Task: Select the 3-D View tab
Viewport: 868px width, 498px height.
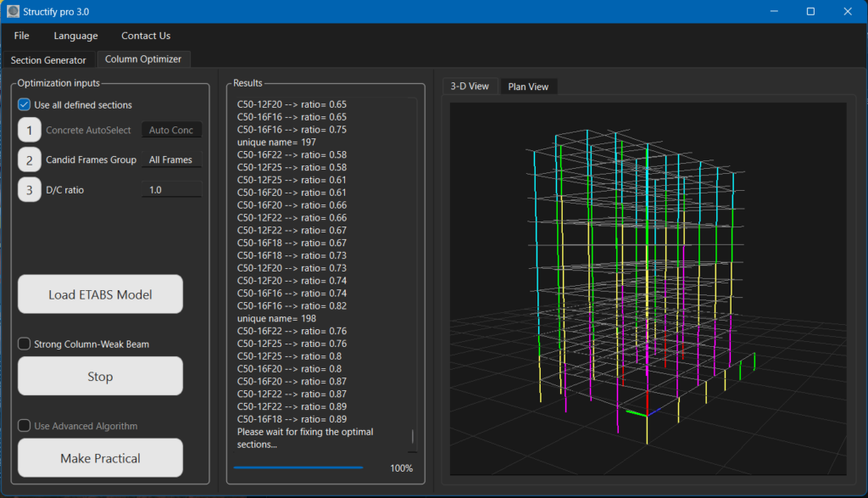Action: coord(470,87)
